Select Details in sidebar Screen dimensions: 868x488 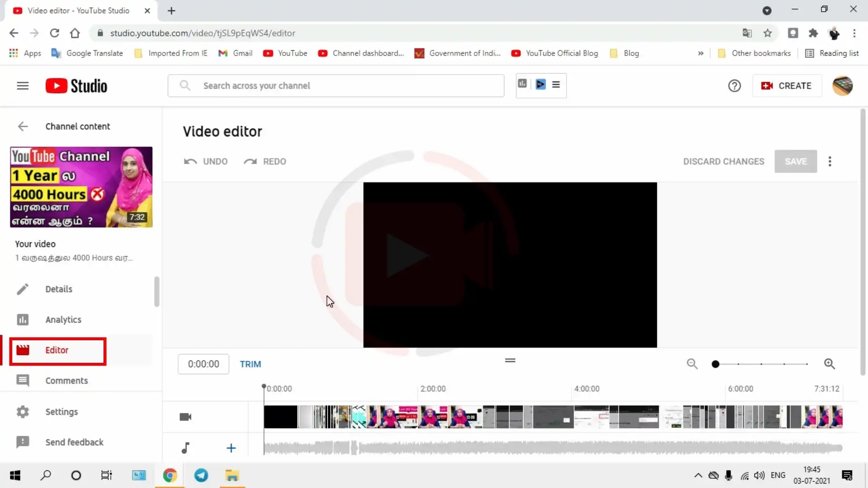pyautogui.click(x=59, y=289)
